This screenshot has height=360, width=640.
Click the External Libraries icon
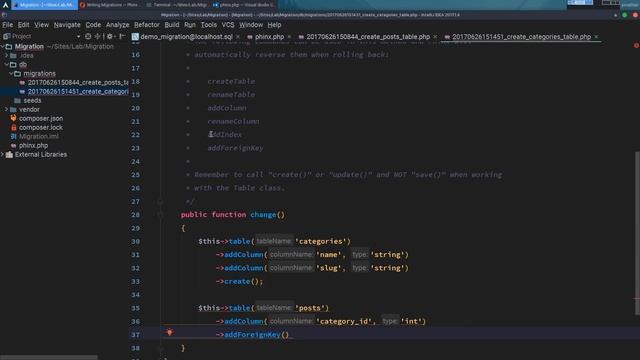pyautogui.click(x=9, y=154)
